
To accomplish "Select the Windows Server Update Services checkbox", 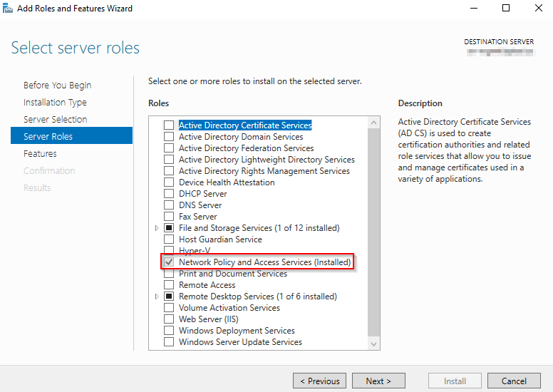I will (169, 342).
